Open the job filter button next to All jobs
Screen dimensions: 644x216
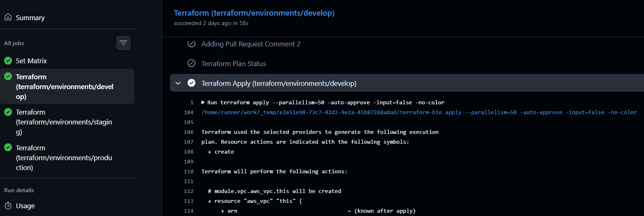(x=123, y=43)
